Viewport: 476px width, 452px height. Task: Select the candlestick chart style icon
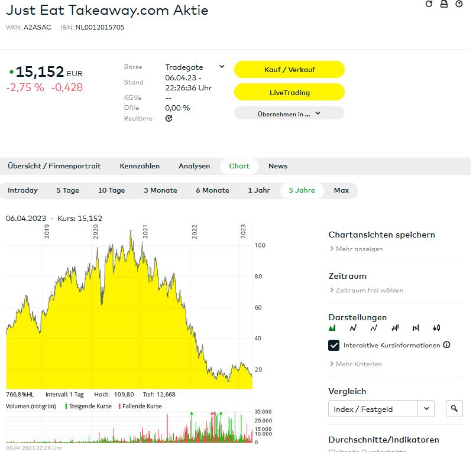click(436, 328)
